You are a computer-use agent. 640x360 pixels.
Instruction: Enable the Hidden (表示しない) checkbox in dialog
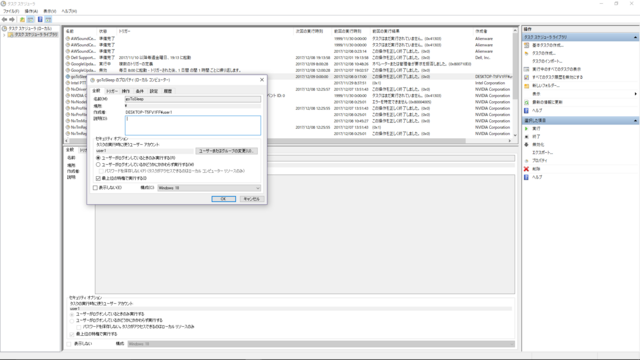95,188
